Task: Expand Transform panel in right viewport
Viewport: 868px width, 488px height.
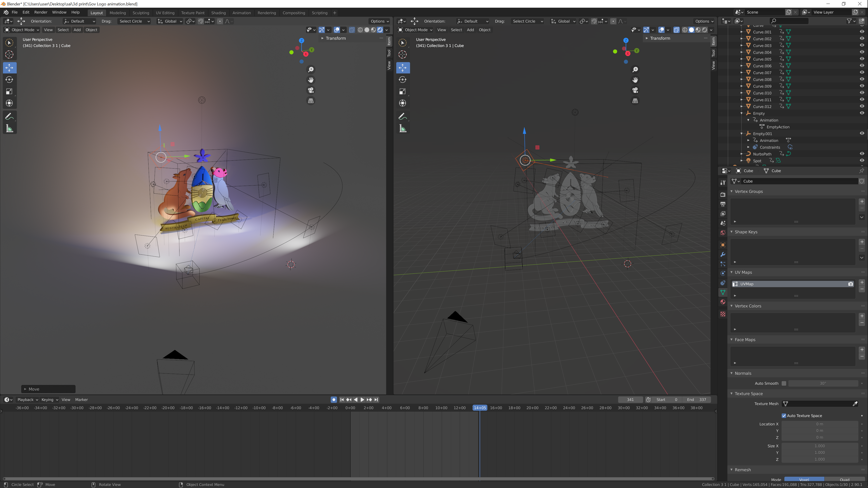Action: (647, 38)
